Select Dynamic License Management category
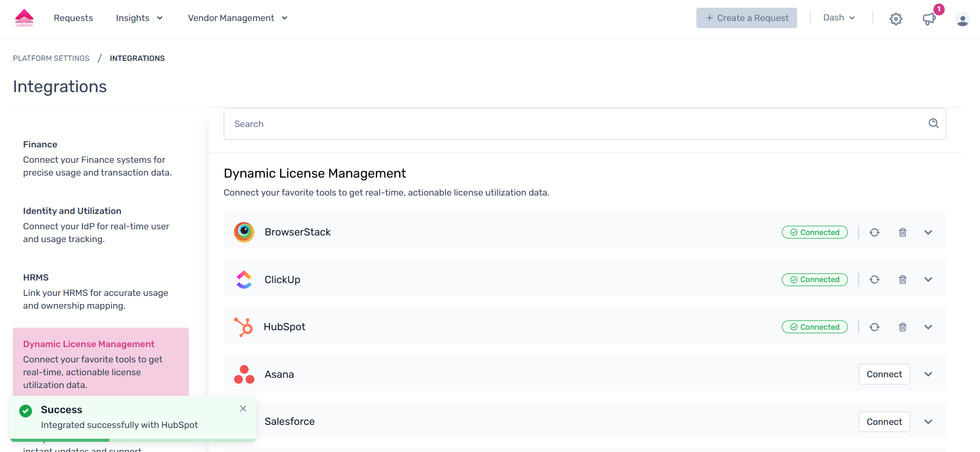 101,362
